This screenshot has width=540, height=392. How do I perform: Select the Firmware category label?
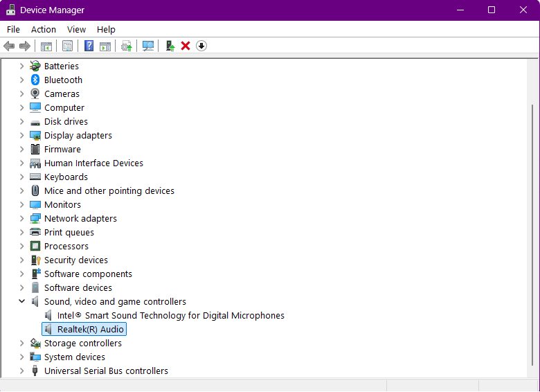pyautogui.click(x=62, y=149)
